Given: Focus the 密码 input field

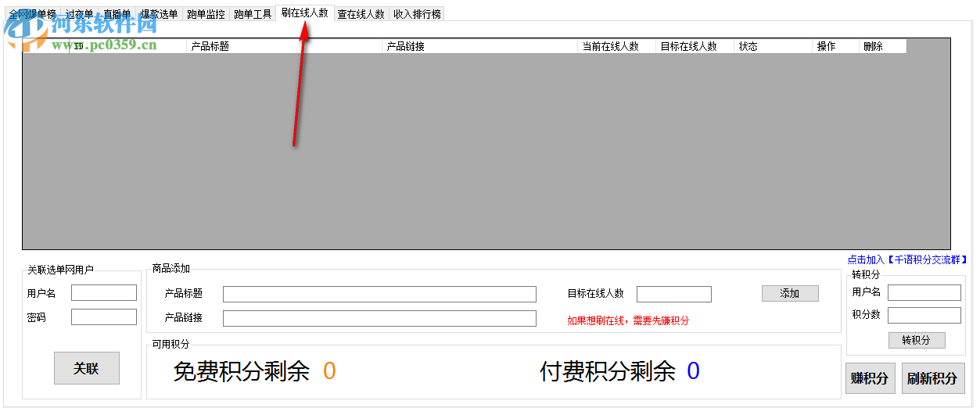Looking at the screenshot, I should 104,317.
